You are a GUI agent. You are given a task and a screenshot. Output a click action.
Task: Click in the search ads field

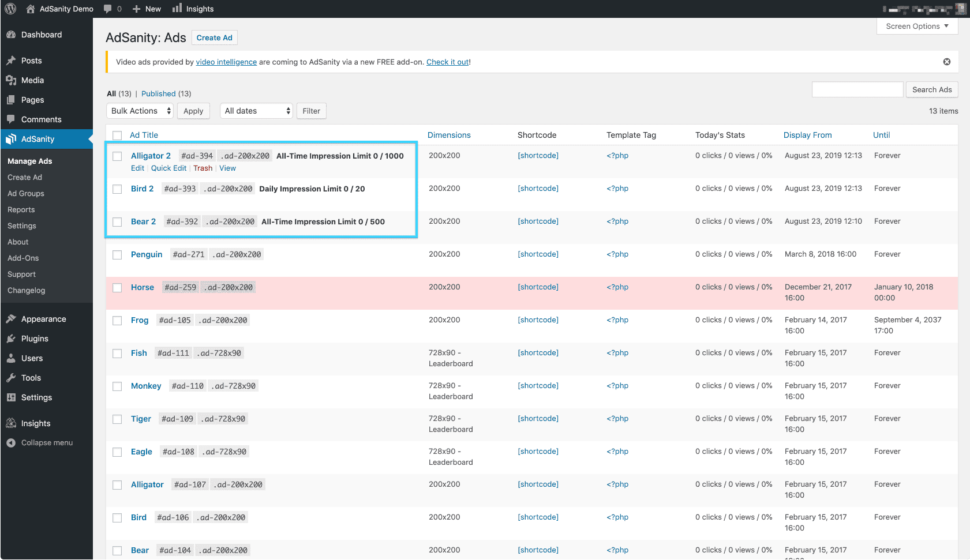(x=857, y=89)
